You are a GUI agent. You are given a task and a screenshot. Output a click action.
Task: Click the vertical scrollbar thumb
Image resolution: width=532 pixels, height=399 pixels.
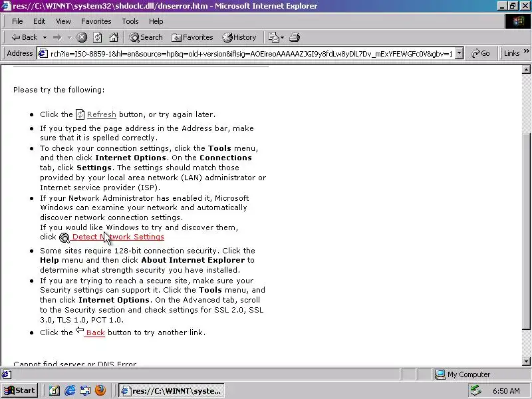pyautogui.click(x=526, y=231)
